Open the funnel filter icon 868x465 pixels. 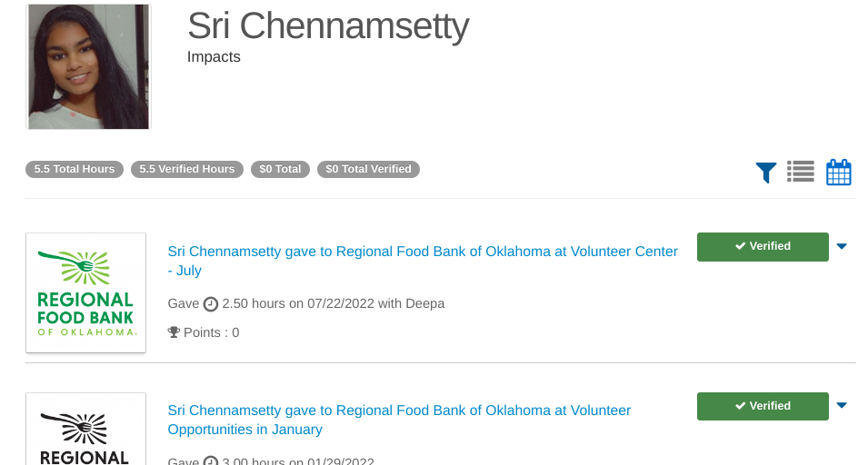coord(766,172)
